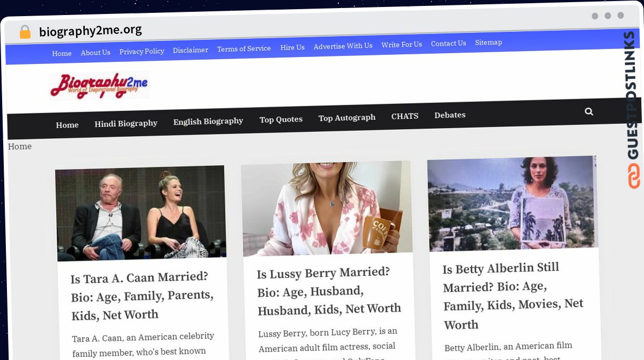Read 'Is Betty Alberlin Still Married?' article
644x360 pixels.
(513, 296)
